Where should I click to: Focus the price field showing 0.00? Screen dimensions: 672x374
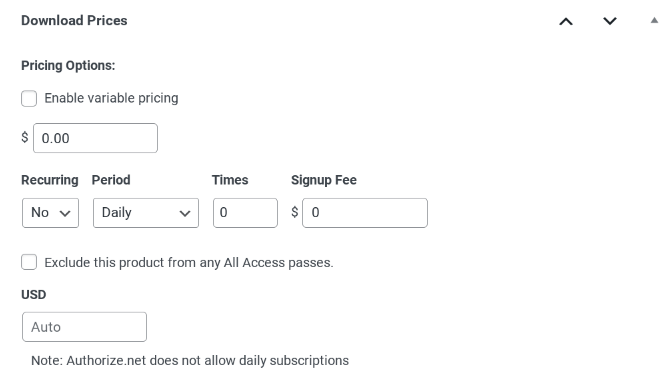pos(96,138)
